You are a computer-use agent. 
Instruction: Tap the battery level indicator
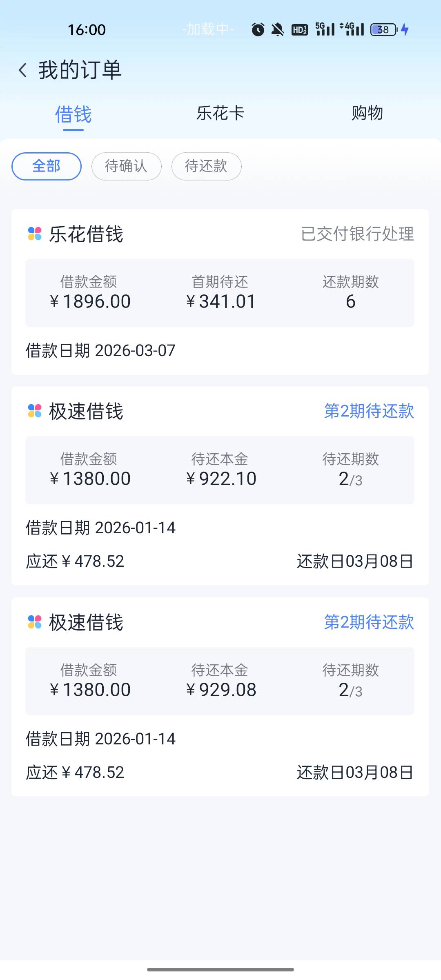coord(383,29)
